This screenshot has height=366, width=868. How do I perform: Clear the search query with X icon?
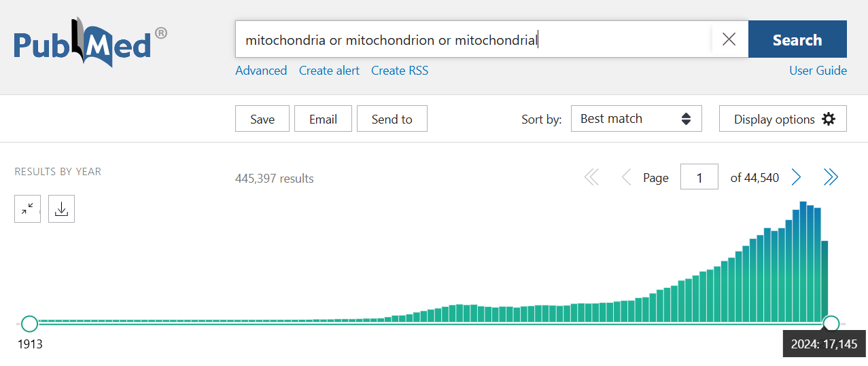[x=729, y=39]
